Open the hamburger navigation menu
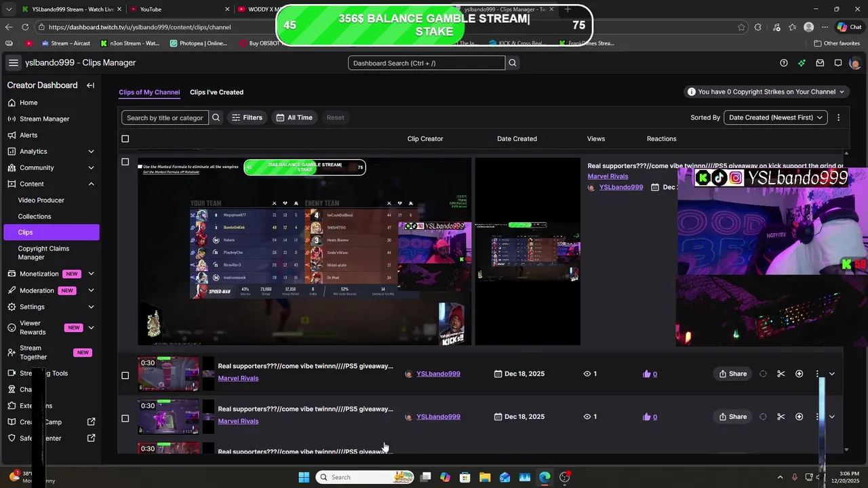868x488 pixels. 14,62
